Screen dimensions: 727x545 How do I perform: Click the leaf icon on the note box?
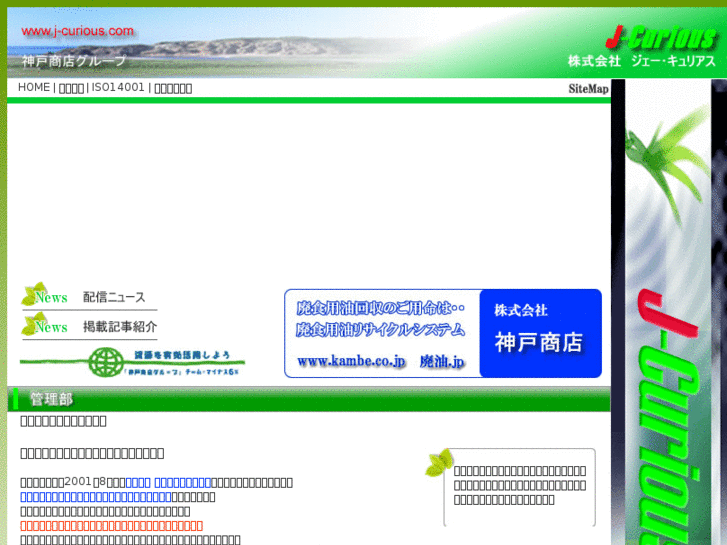439,462
